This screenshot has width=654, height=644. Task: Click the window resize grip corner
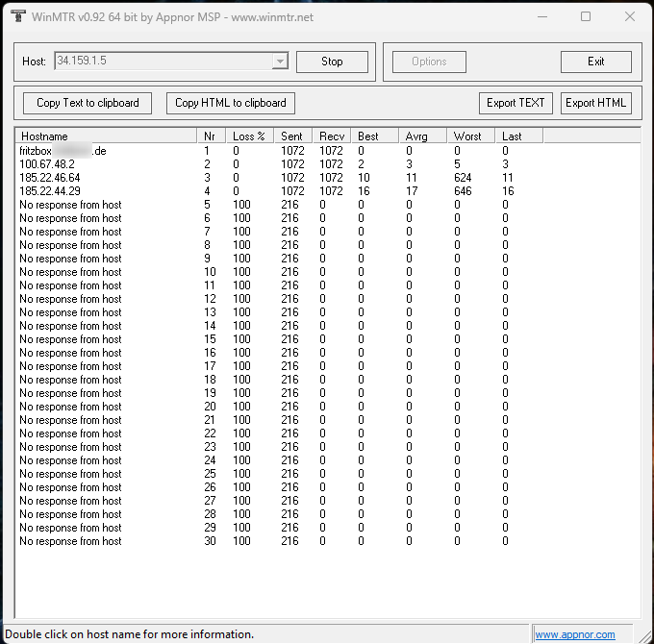645,635
